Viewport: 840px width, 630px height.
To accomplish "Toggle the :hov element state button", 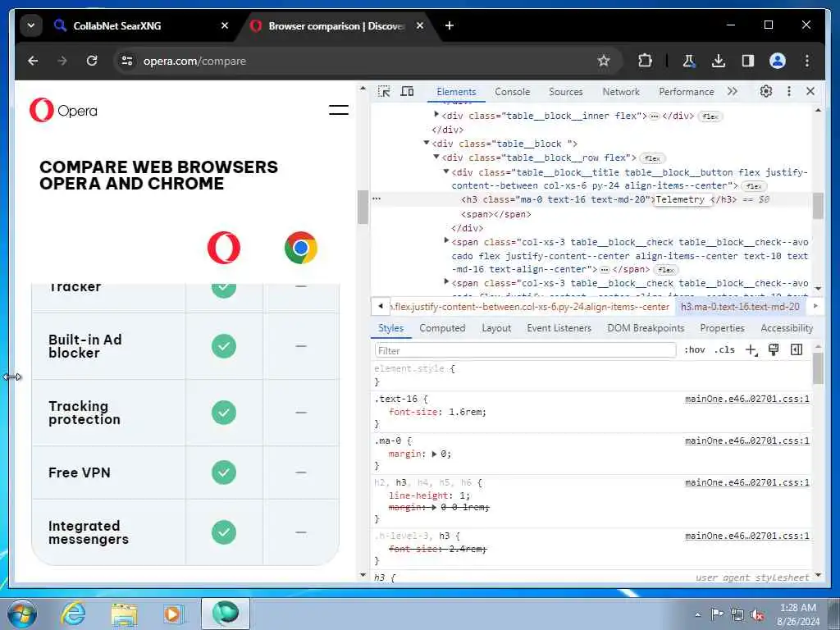I will pyautogui.click(x=694, y=349).
